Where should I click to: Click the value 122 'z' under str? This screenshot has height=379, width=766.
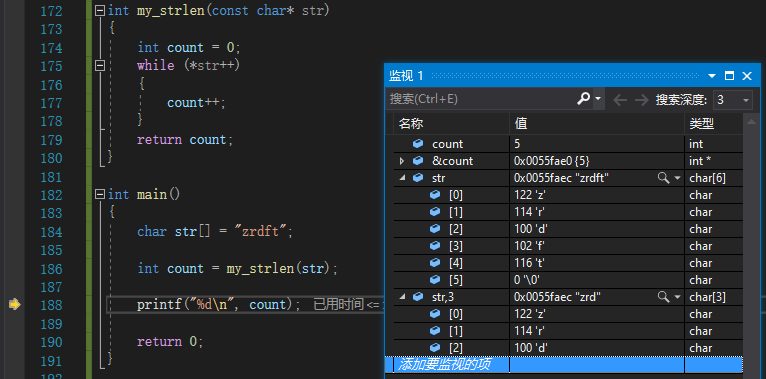(x=530, y=195)
